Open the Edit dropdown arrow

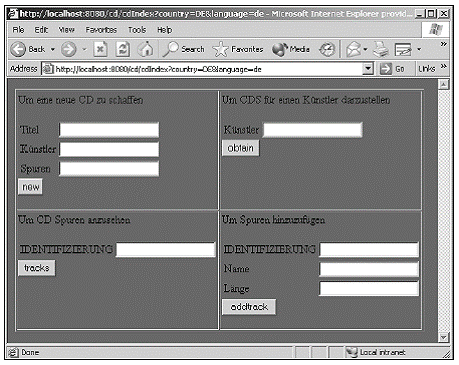click(419, 49)
